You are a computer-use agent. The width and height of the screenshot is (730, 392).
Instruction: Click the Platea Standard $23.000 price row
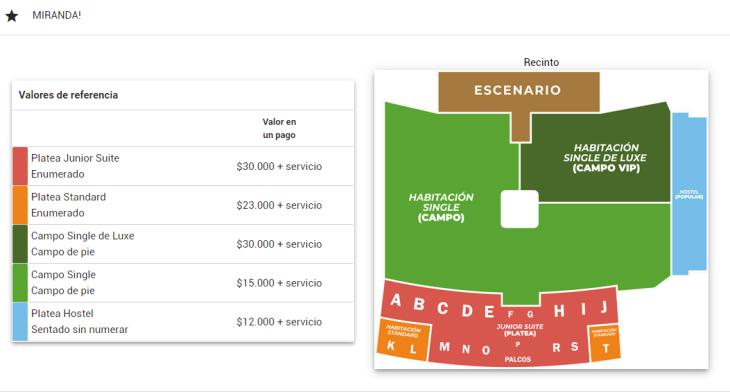point(183,205)
